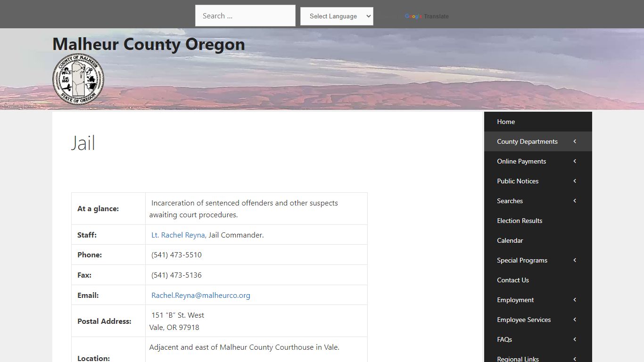Expand the Employment submenu arrow
The width and height of the screenshot is (644, 362).
[575, 300]
